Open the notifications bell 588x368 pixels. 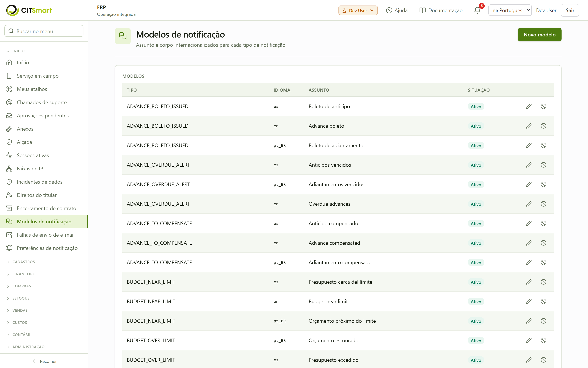(x=477, y=10)
